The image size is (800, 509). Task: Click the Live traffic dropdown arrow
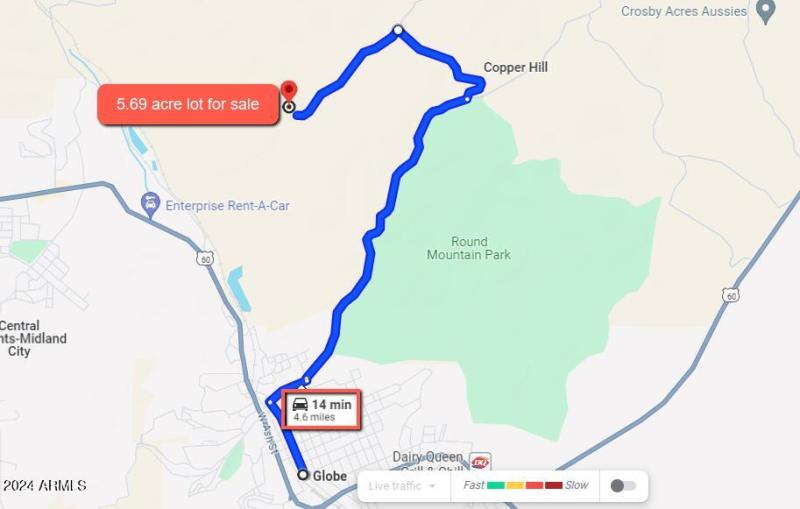click(432, 486)
